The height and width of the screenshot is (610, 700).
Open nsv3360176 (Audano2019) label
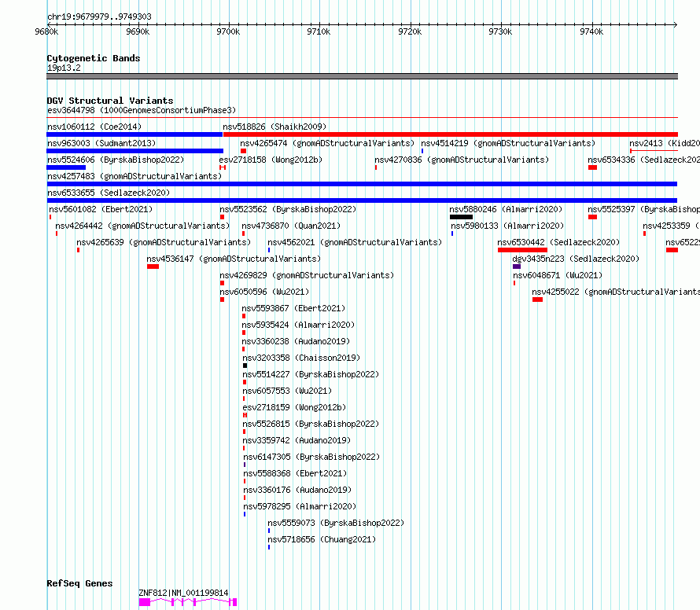tap(297, 490)
